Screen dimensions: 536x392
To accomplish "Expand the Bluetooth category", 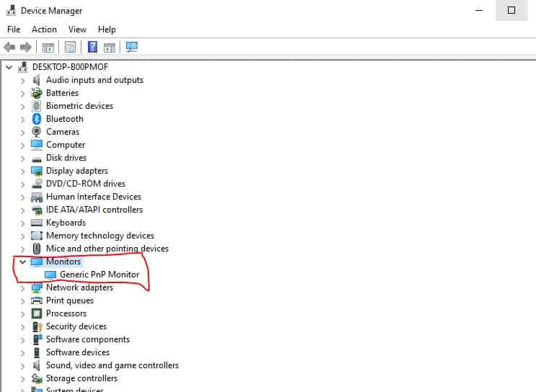I will tap(22, 120).
